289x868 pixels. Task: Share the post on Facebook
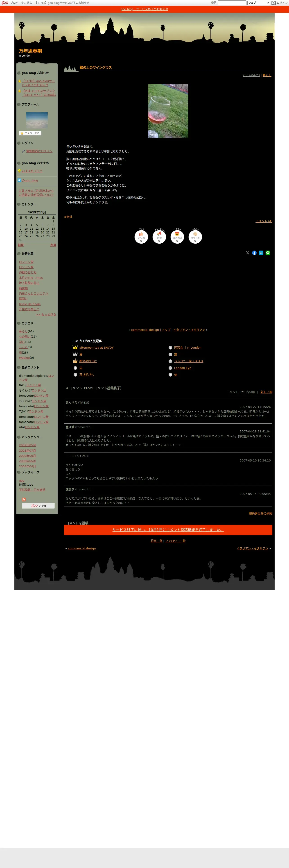coord(254,253)
